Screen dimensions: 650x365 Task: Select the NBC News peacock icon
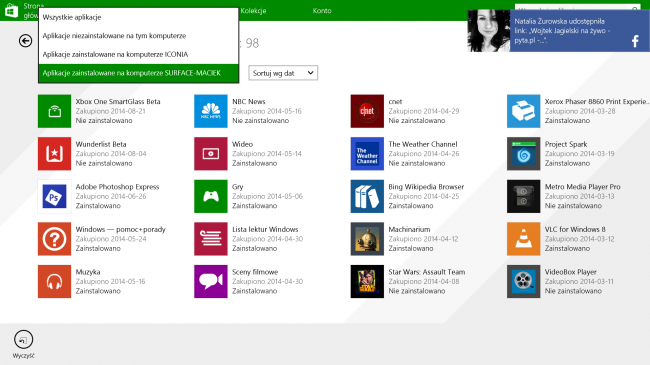tap(211, 111)
